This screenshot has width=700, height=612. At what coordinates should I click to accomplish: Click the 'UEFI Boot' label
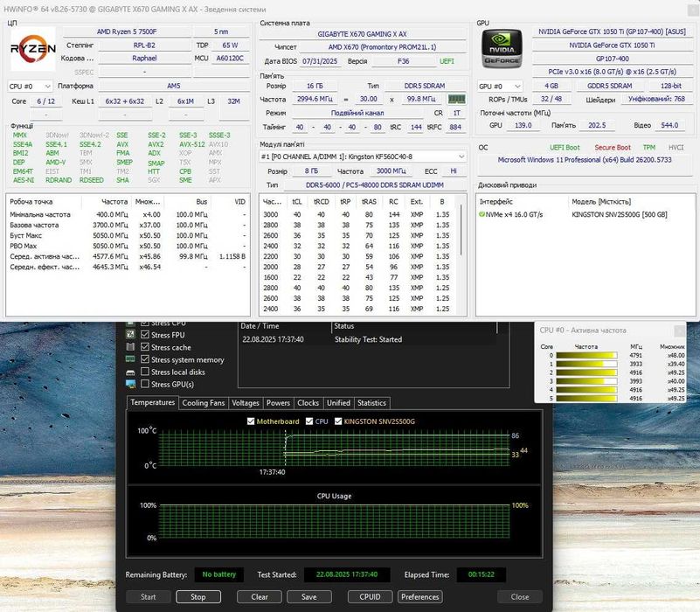pos(565,148)
